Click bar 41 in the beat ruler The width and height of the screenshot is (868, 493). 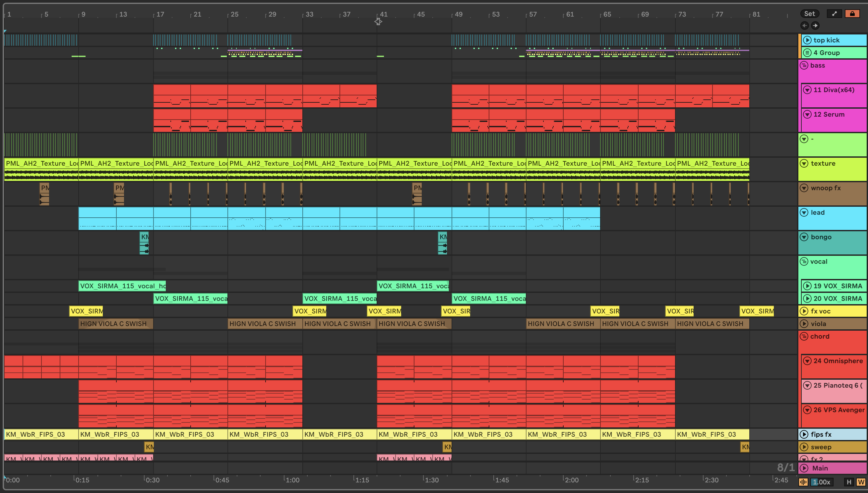tap(384, 14)
